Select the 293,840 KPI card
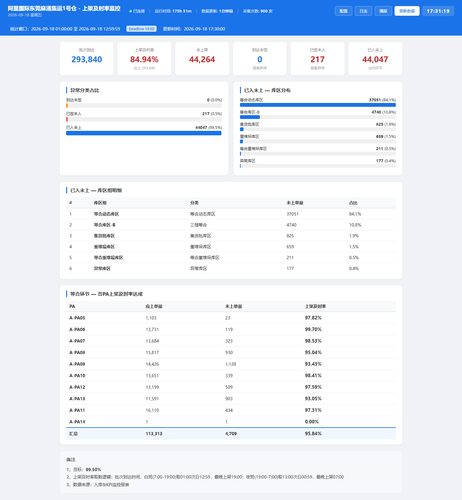This screenshot has width=462, height=500. coord(87,59)
